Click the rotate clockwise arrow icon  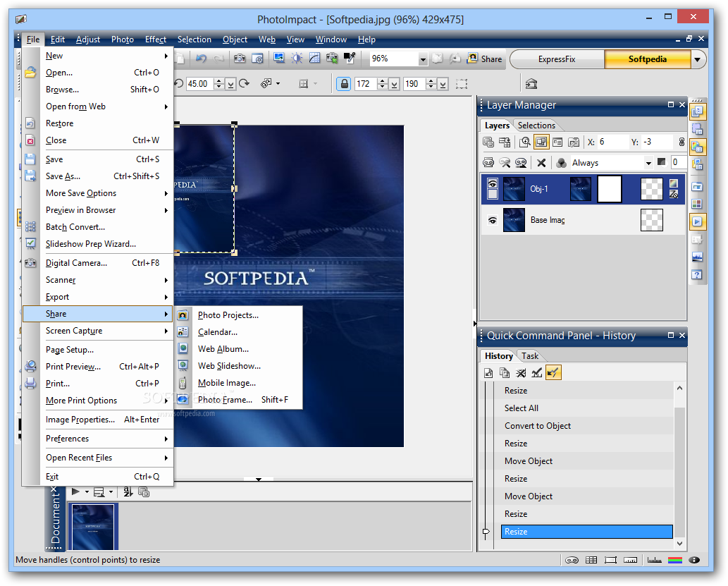click(245, 84)
